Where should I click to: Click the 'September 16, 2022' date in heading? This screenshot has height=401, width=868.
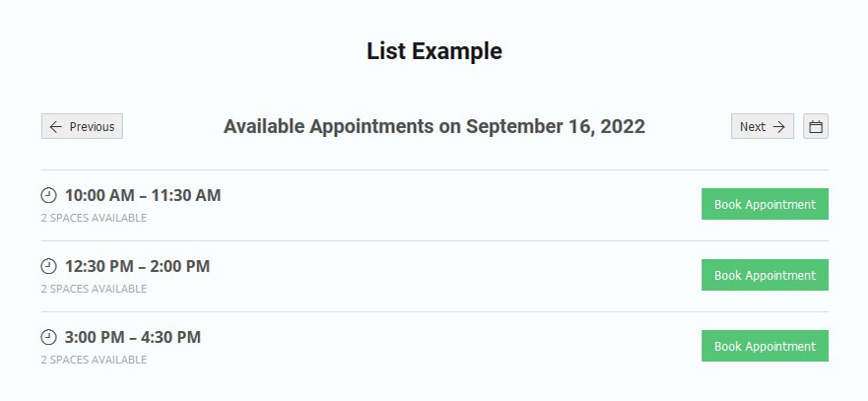coord(556,127)
